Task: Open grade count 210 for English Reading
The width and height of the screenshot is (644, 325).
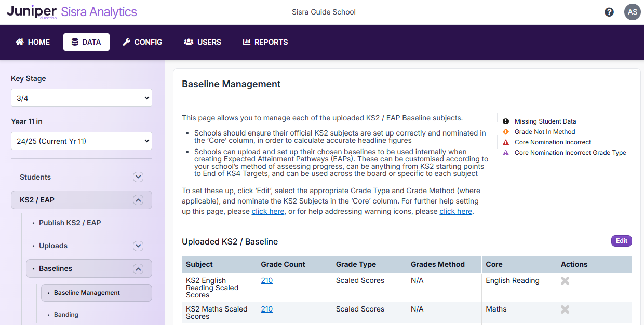Action: click(x=267, y=281)
